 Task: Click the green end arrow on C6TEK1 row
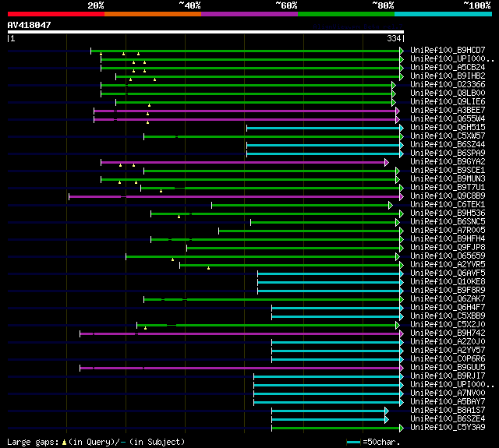[391, 206]
